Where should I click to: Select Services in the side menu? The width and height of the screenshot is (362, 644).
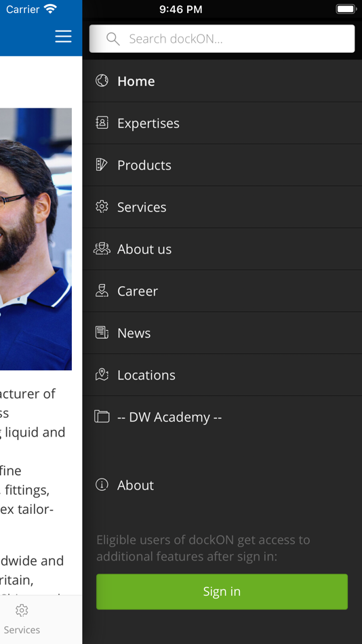click(x=222, y=207)
